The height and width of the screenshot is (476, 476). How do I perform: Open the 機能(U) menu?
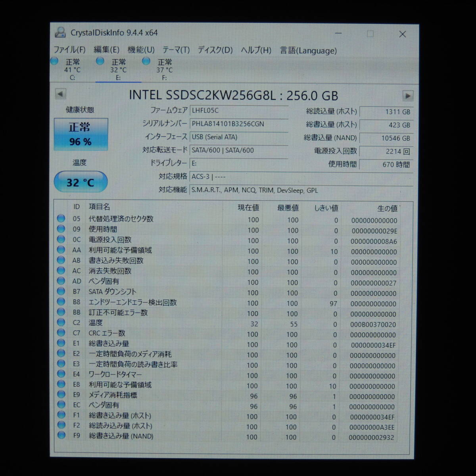pos(141,50)
